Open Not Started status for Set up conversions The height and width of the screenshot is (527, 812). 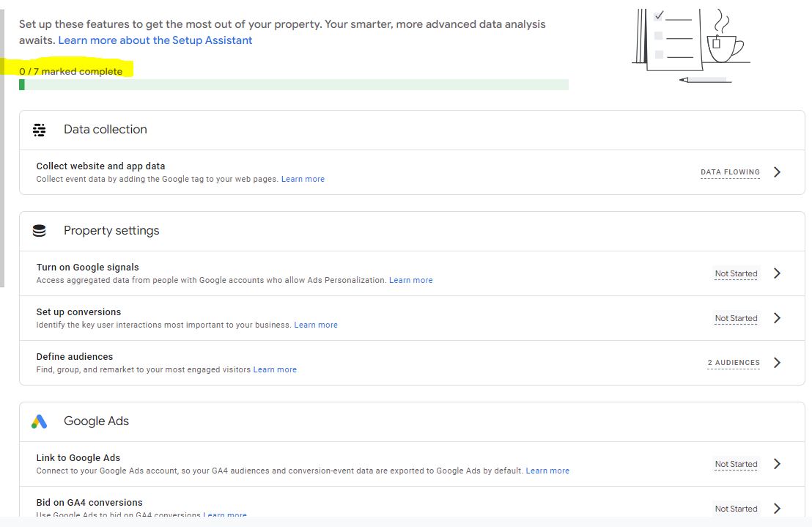click(736, 318)
